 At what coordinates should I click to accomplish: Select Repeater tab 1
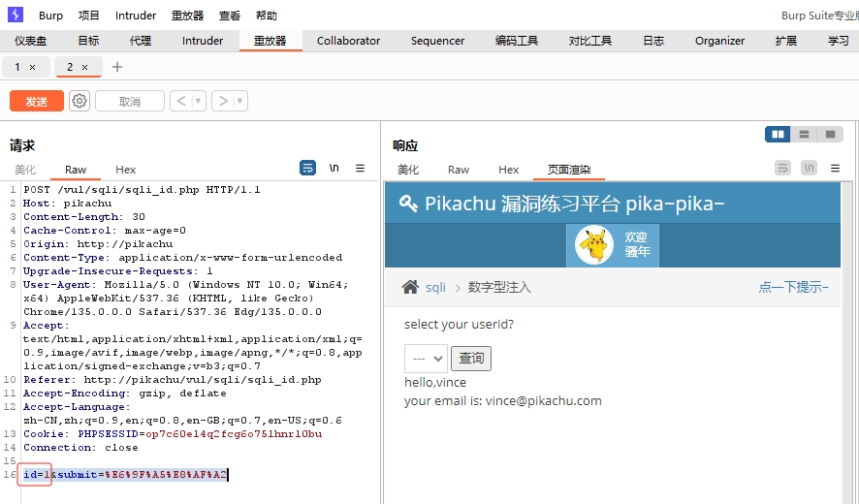[x=17, y=67]
